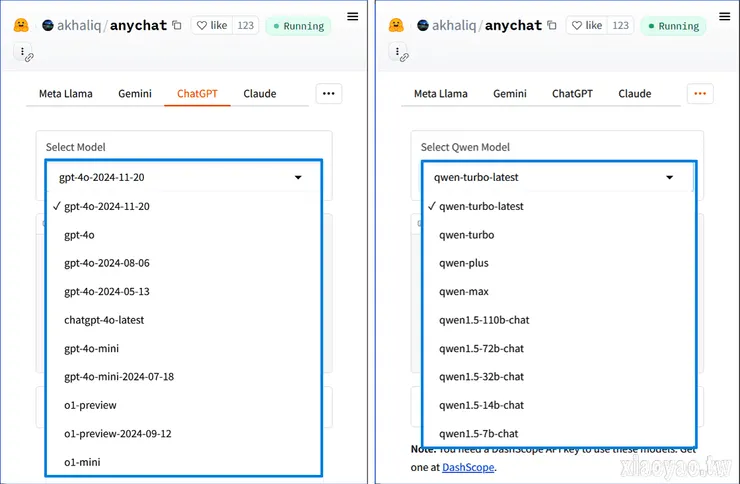This screenshot has width=740, height=484.
Task: Click the Running status badge in the left panel
Action: click(x=298, y=26)
